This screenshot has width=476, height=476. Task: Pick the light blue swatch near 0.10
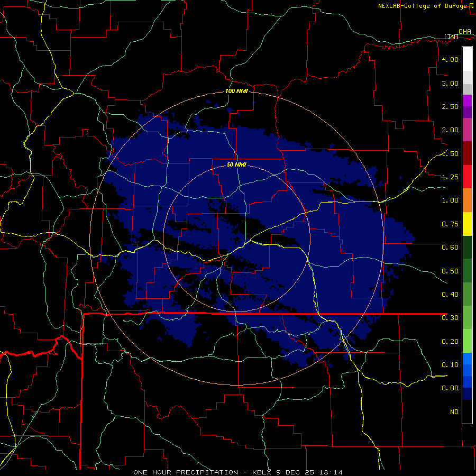(467, 359)
